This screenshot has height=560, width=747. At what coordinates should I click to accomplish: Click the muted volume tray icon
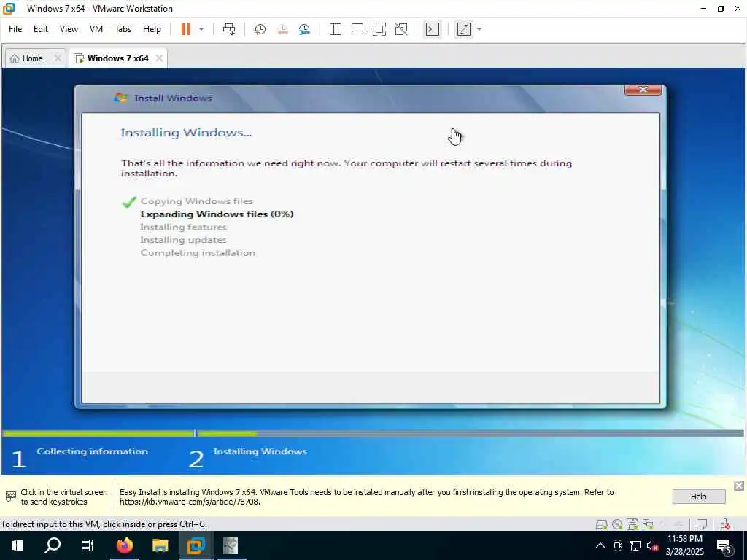pos(652,545)
